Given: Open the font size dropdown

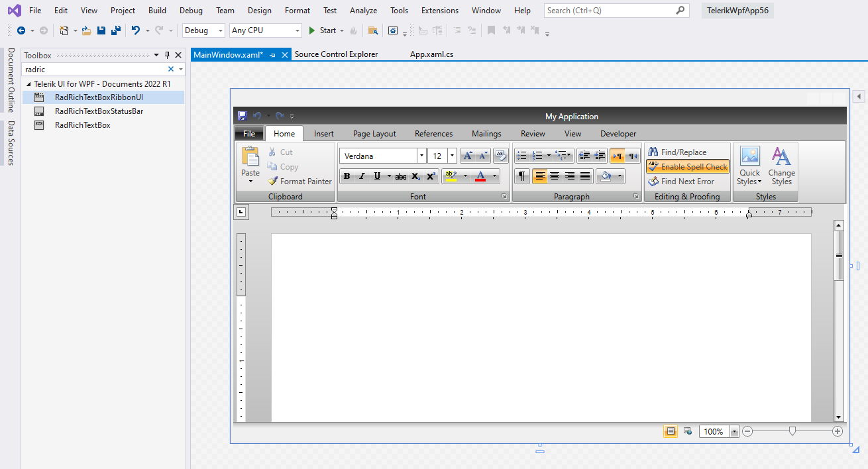Looking at the screenshot, I should 452,155.
